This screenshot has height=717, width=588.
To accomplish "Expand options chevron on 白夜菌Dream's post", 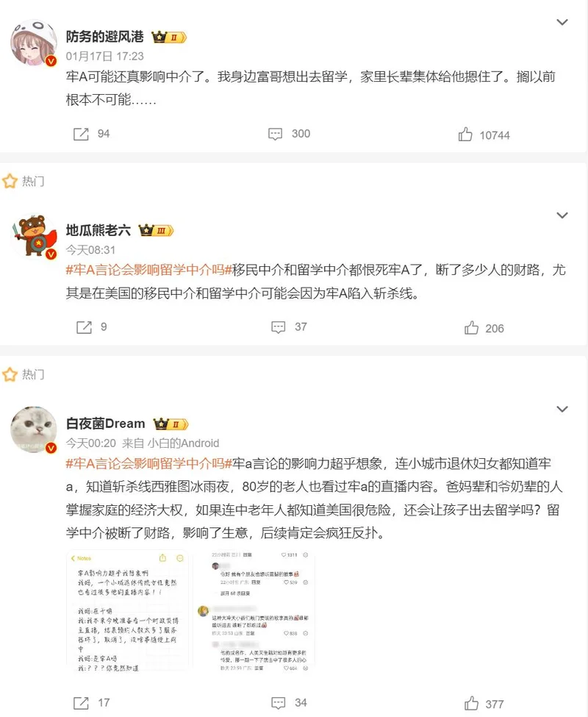I will [562, 409].
